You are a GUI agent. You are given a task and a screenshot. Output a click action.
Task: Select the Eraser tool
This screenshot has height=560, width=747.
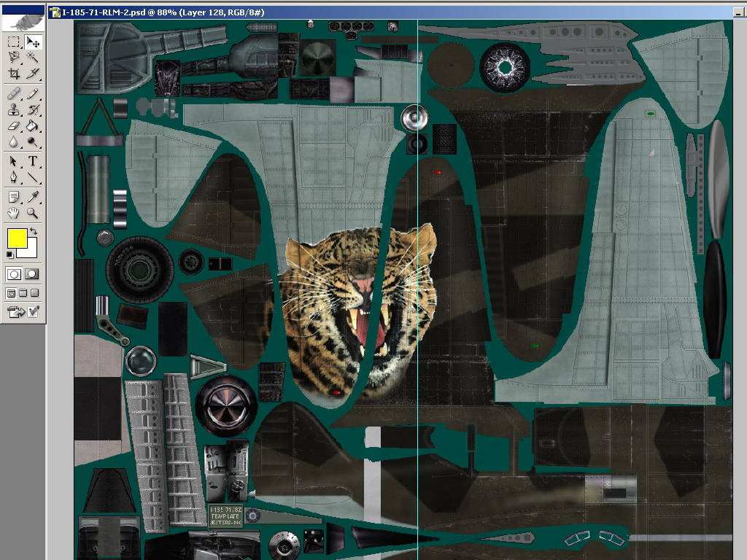(14, 125)
